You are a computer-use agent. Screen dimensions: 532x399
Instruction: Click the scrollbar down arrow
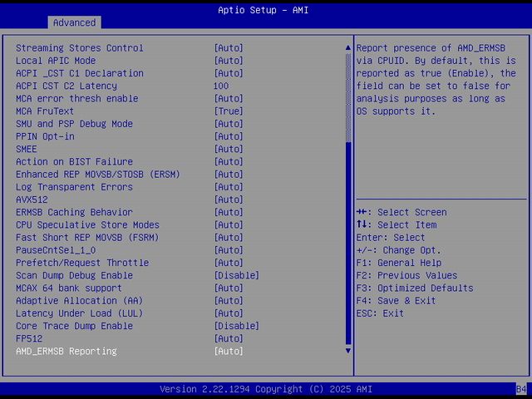tap(348, 351)
